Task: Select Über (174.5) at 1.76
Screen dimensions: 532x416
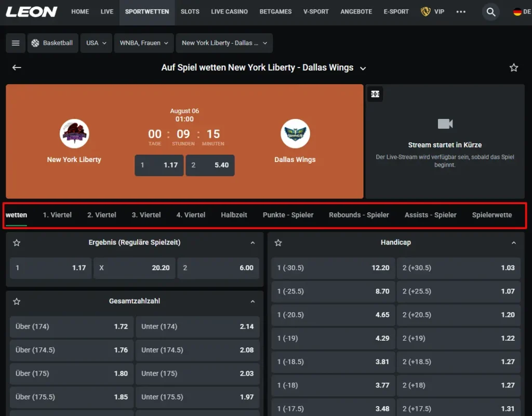Action: (72, 350)
